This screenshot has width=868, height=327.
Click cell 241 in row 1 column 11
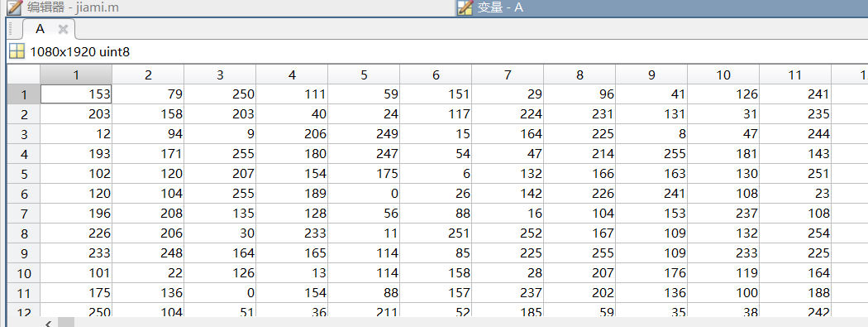tap(795, 94)
